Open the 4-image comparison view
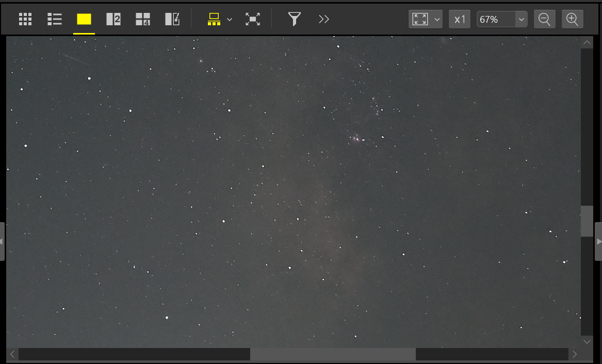Image resolution: width=602 pixels, height=364 pixels. (x=142, y=20)
